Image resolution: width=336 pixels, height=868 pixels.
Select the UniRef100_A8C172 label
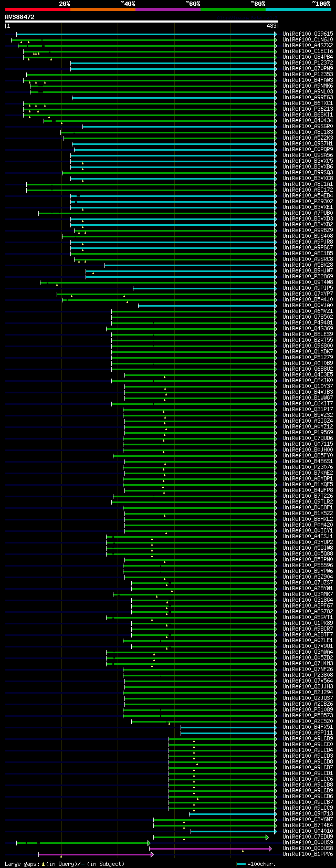click(308, 190)
